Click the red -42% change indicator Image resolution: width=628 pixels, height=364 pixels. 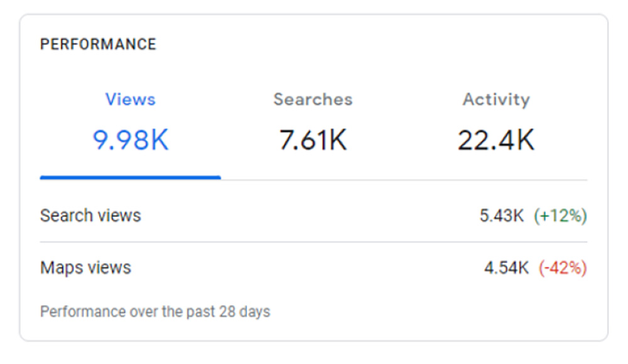pyautogui.click(x=563, y=268)
